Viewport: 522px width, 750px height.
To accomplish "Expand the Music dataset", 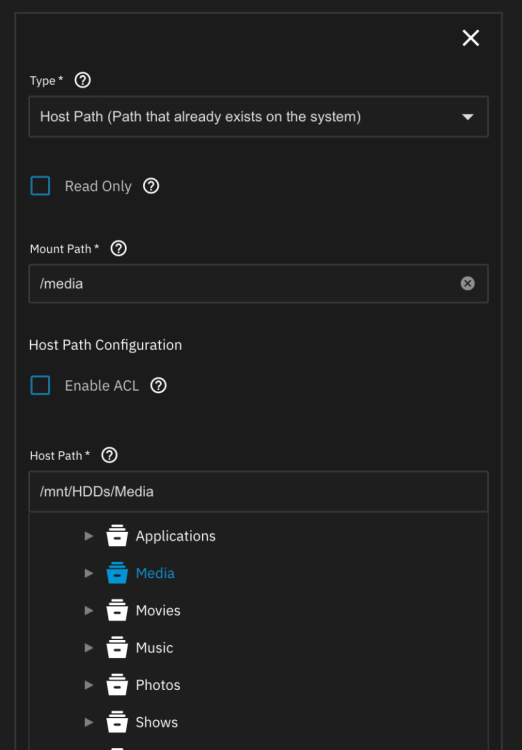I will point(89,648).
